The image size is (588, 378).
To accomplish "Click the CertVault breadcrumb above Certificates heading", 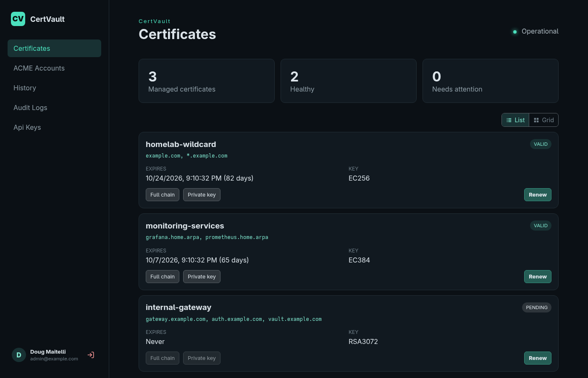I will click(155, 21).
